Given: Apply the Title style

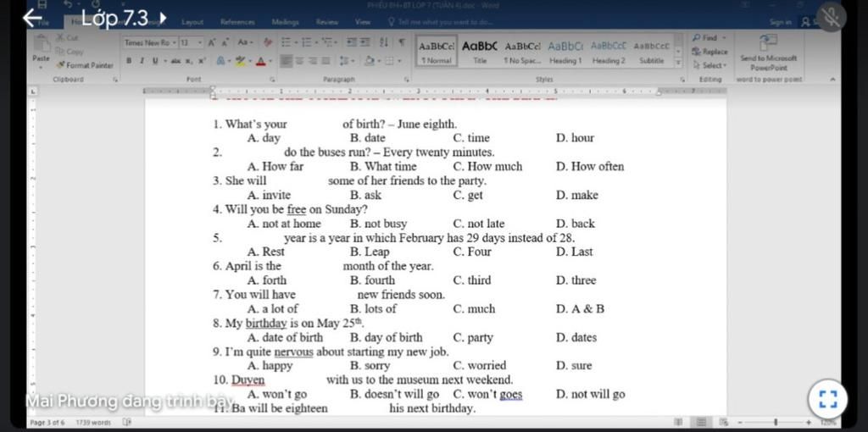Looking at the screenshot, I should click(480, 53).
